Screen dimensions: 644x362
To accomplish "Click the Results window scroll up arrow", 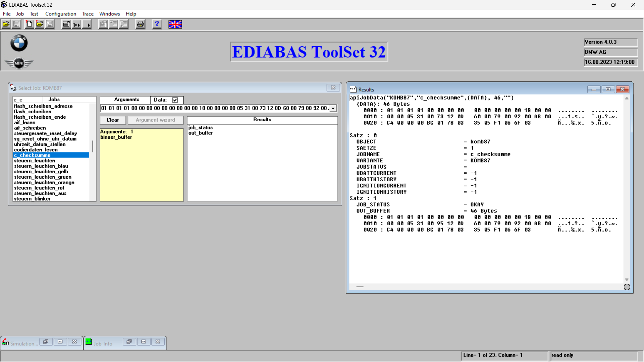I will (x=627, y=98).
